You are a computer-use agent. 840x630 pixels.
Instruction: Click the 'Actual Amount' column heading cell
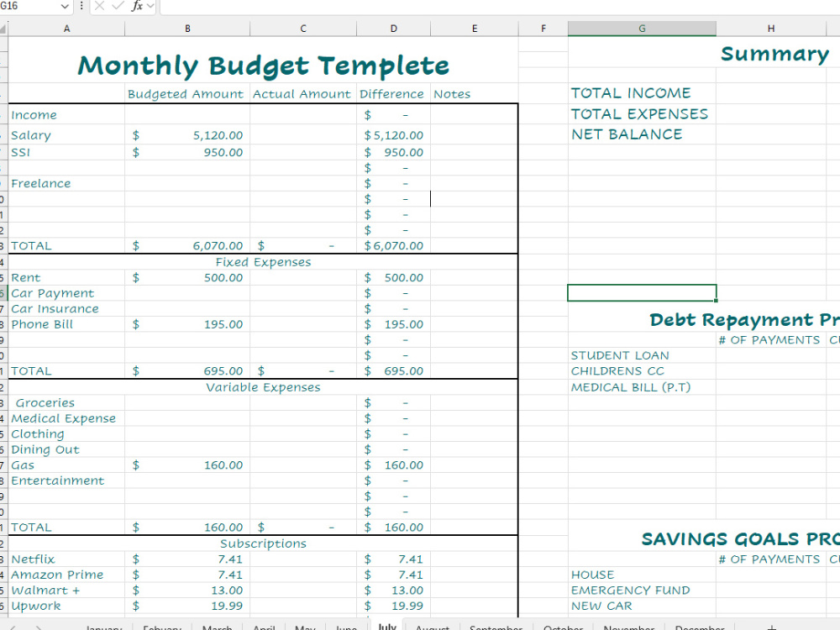pyautogui.click(x=303, y=94)
